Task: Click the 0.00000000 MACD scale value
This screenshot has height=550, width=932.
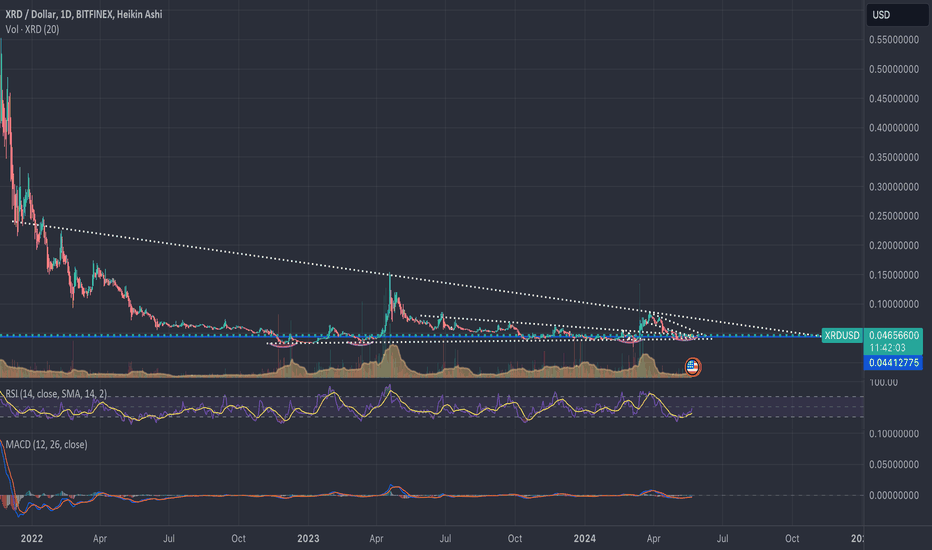Action: pyautogui.click(x=894, y=495)
